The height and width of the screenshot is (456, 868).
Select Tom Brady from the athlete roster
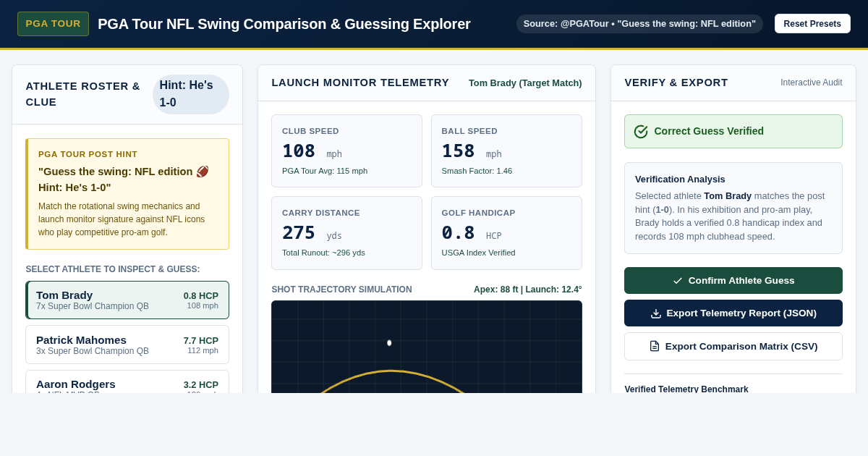pyautogui.click(x=127, y=300)
